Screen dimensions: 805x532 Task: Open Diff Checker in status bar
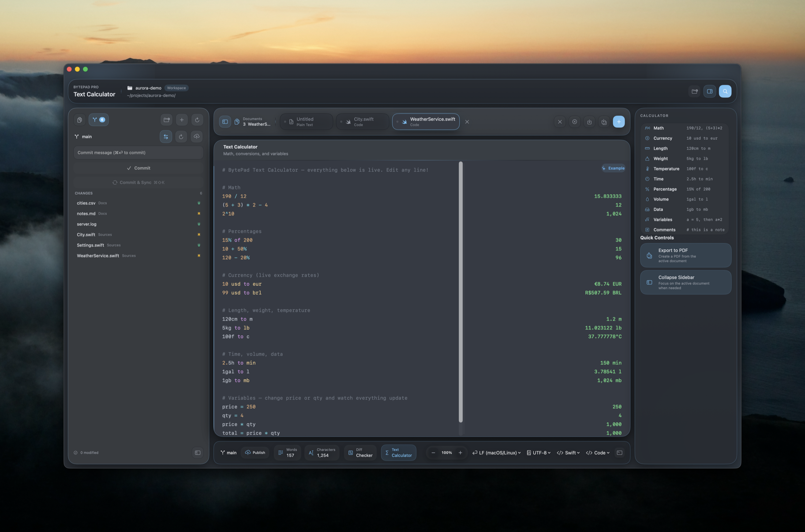360,453
